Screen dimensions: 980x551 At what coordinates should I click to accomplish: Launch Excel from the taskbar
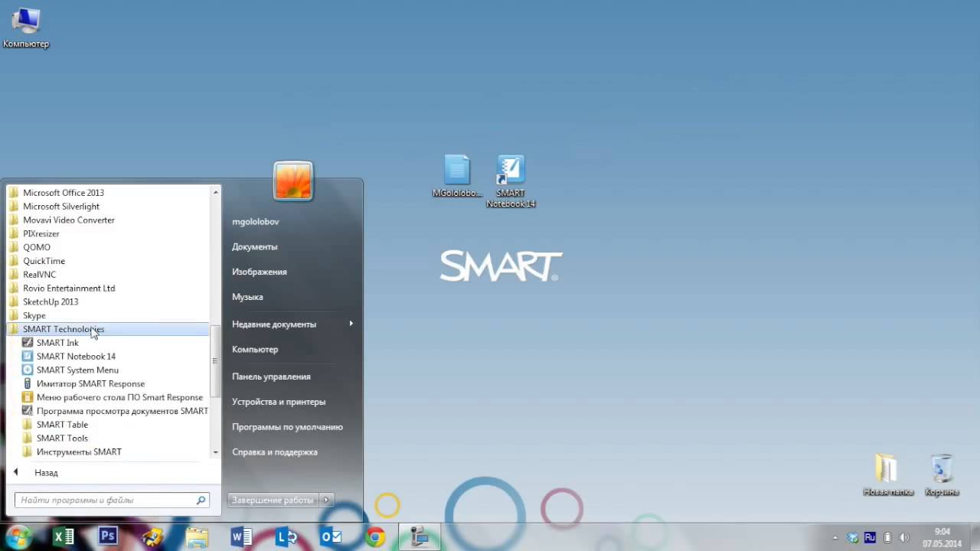pos(64,536)
